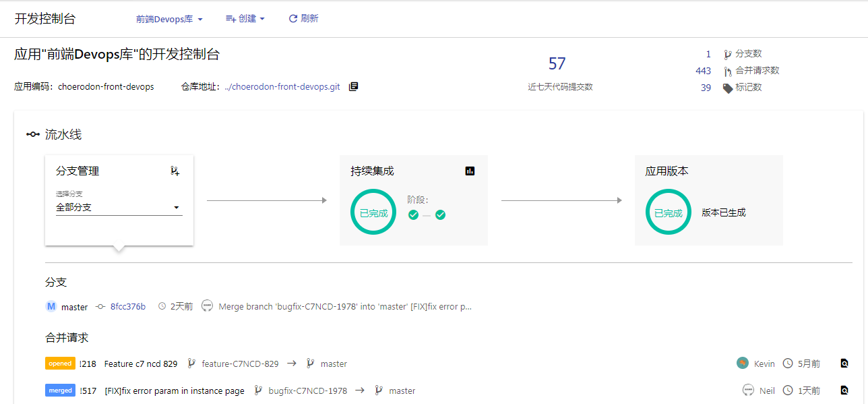Screen dimensions: 868x404
Task: Click the second completed stage checkmark
Action: point(441,214)
